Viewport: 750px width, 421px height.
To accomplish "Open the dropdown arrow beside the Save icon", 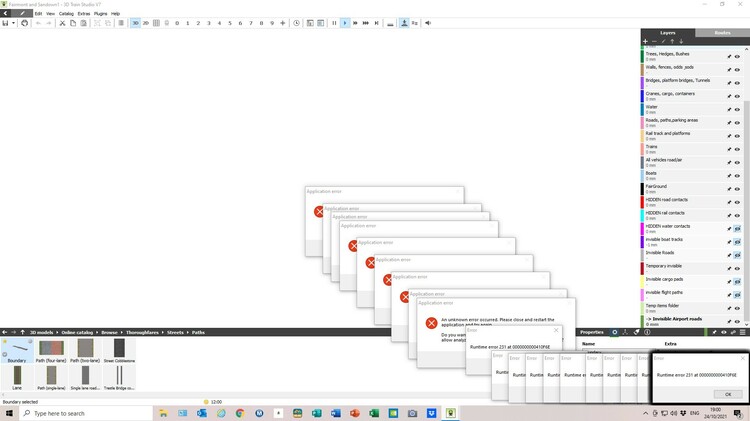I will (x=13, y=23).
